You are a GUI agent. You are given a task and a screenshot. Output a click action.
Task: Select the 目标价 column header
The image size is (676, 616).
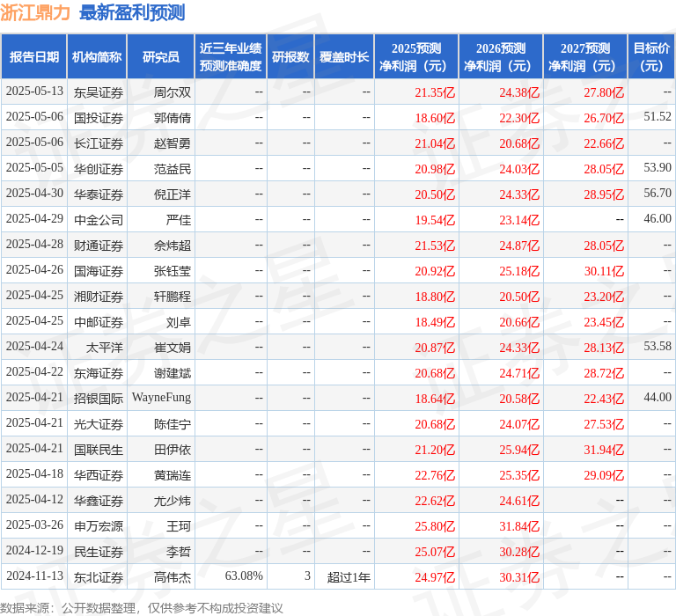651,57
